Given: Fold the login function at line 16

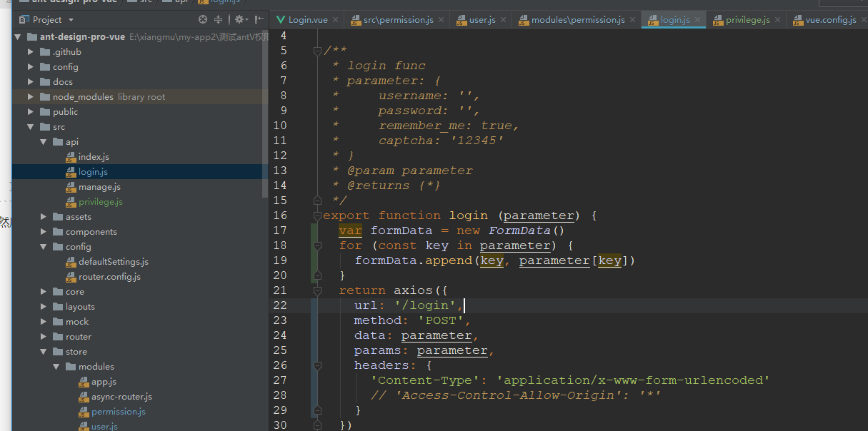Looking at the screenshot, I should (317, 215).
